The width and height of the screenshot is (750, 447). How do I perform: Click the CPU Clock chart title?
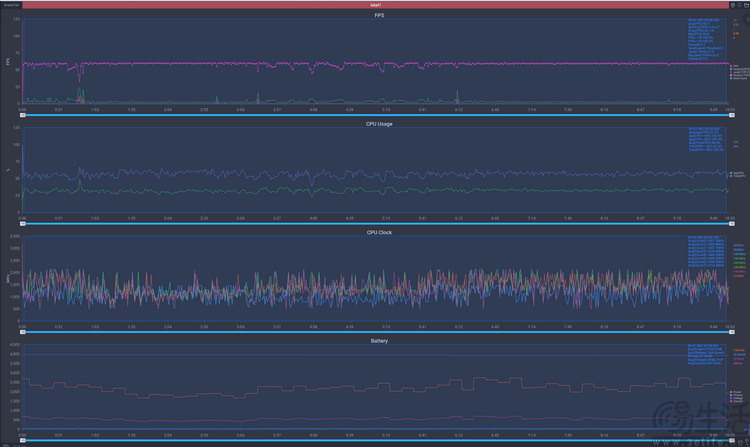379,232
